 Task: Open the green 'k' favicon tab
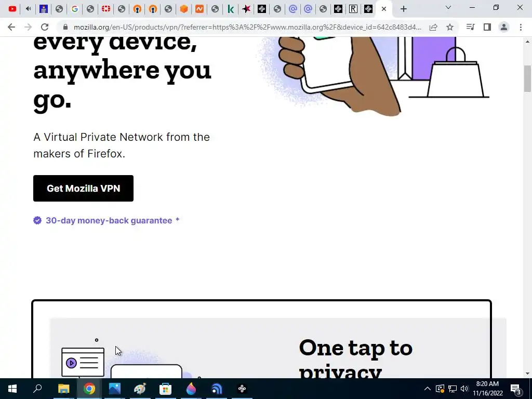[x=231, y=9]
